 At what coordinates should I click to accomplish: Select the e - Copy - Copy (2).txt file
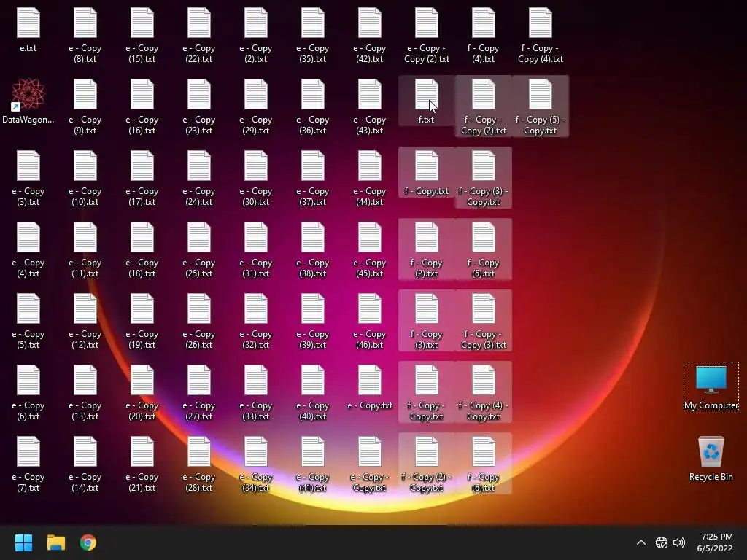pos(426,35)
